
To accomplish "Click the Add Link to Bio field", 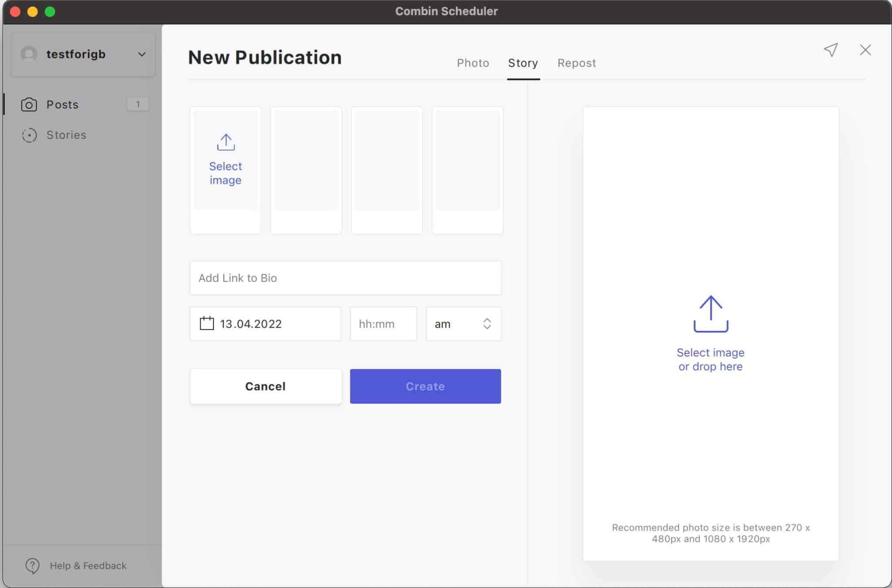I will (345, 278).
